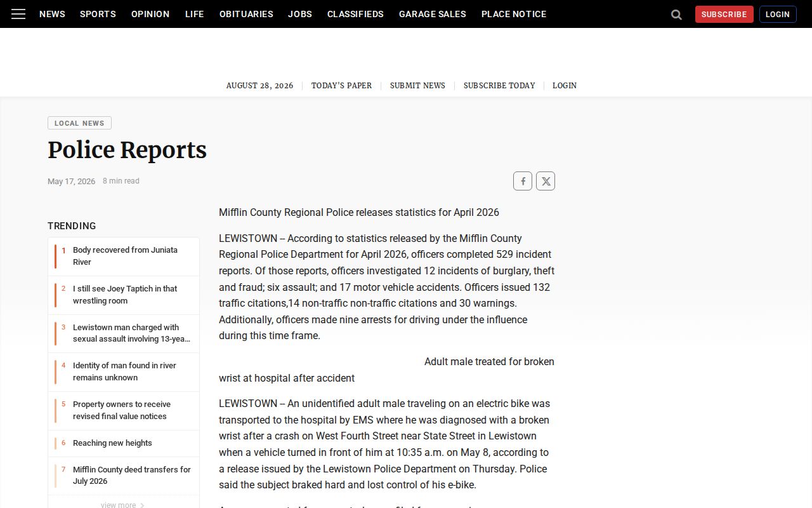Open the Life section
Image resolution: width=812 pixels, height=508 pixels.
194,14
